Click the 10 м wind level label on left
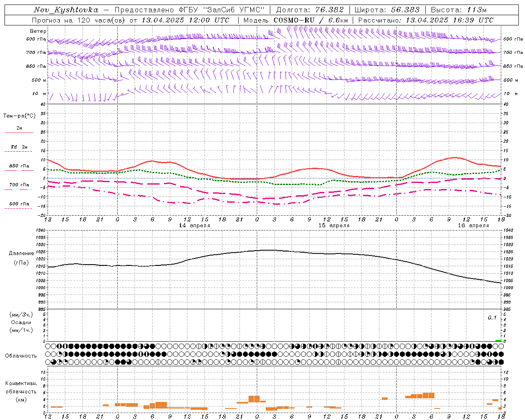Screen dimensions: 525x420 pos(39,94)
